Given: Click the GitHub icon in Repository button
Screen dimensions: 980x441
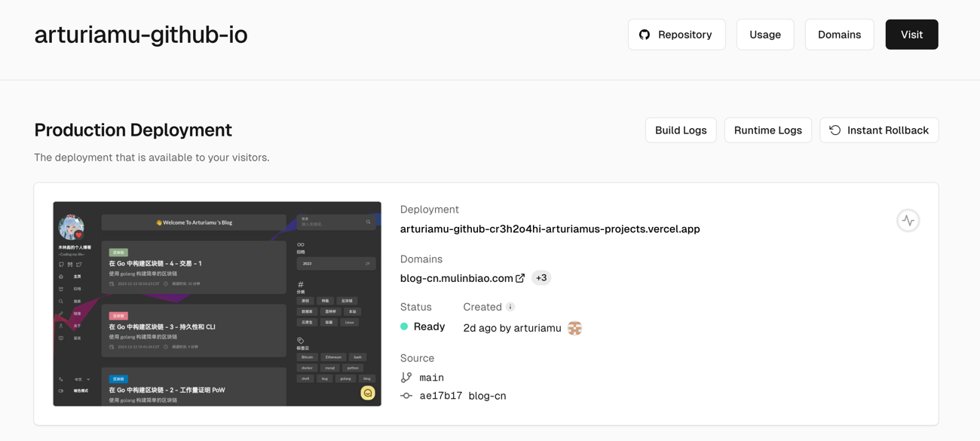Looking at the screenshot, I should [x=645, y=35].
